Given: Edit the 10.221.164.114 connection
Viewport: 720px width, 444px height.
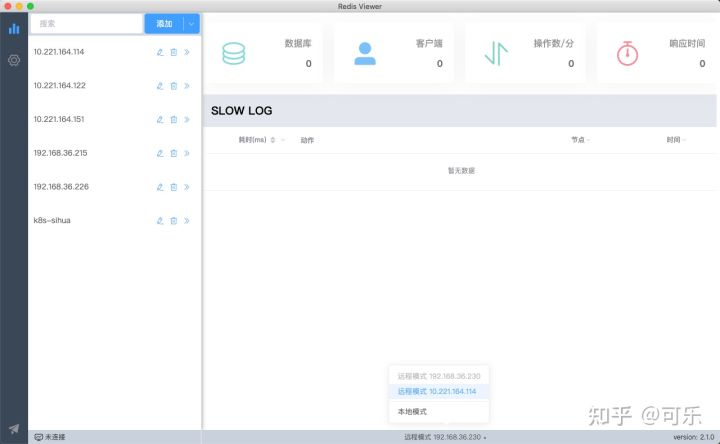Looking at the screenshot, I should tap(160, 52).
